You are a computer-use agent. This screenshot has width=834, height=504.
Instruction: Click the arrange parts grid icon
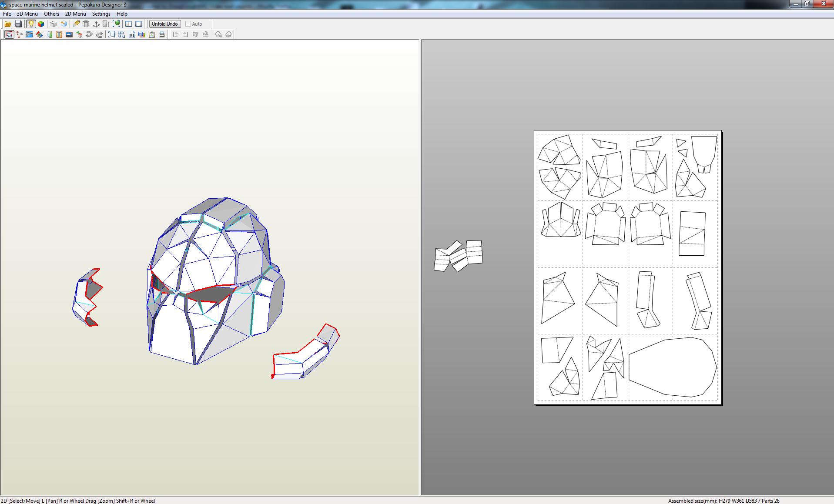pos(122,34)
